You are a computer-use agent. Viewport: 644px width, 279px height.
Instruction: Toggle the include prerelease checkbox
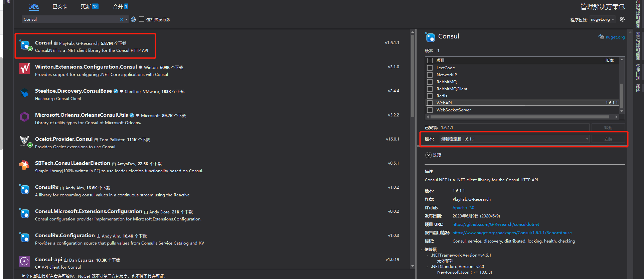tap(142, 19)
